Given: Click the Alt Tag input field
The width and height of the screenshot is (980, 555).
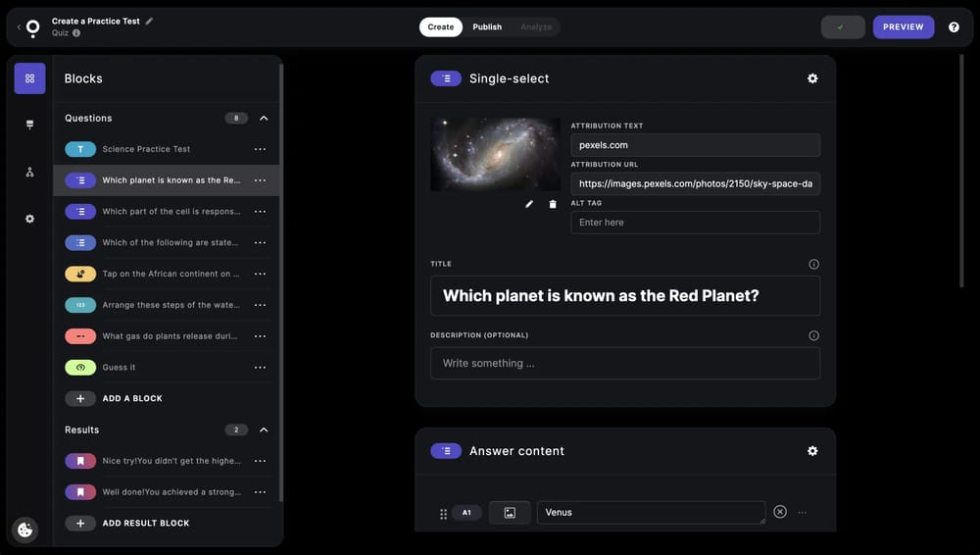Looking at the screenshot, I should coord(695,223).
